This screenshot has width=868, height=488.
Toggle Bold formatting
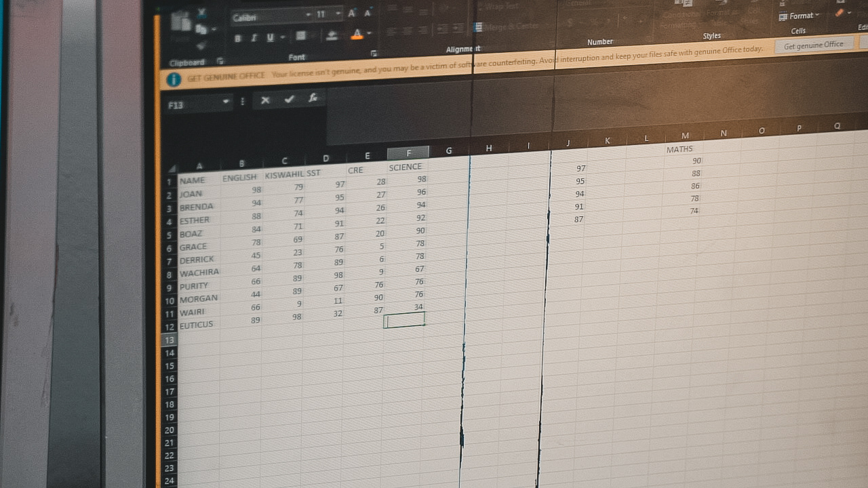238,39
